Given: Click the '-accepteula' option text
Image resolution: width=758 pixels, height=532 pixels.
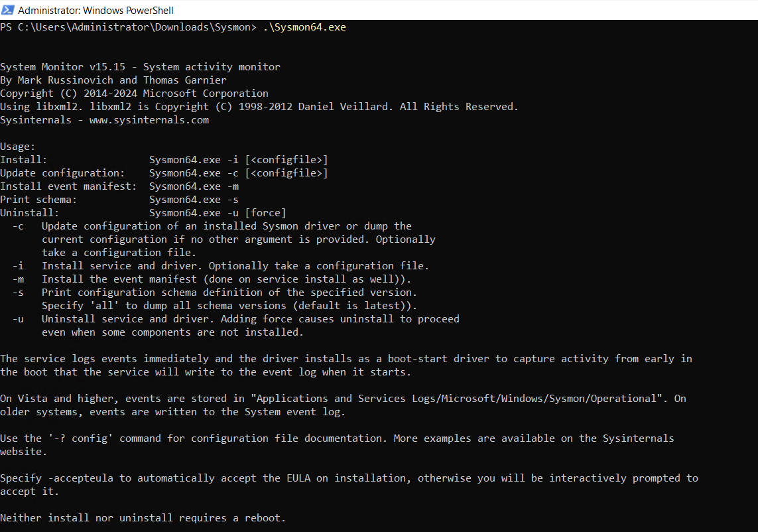Looking at the screenshot, I should pyautogui.click(x=80, y=478).
